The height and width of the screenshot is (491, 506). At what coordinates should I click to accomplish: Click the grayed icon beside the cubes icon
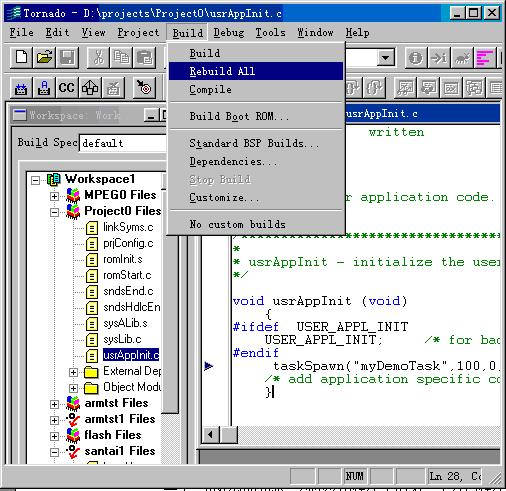click(113, 88)
